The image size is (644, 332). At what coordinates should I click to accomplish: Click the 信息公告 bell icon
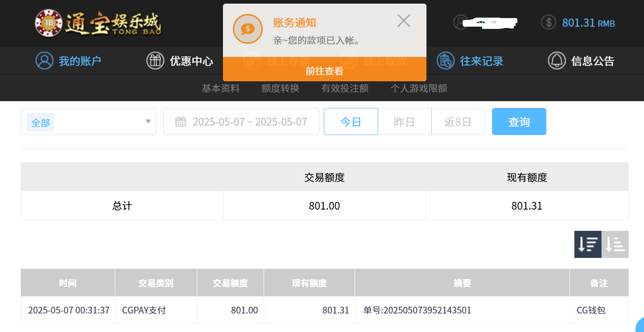(557, 61)
